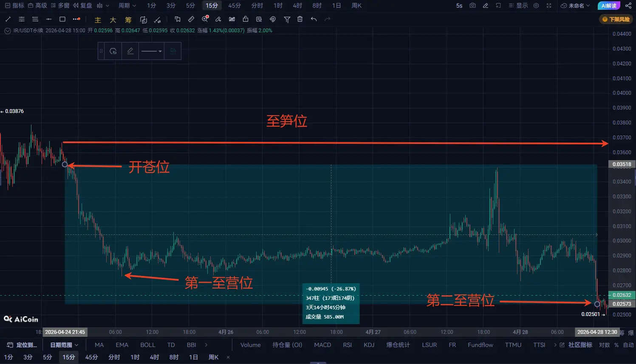Viewport: 636px width, 364px height.
Task: Switch to 1日 timeframe in top bar
Action: coord(336,6)
